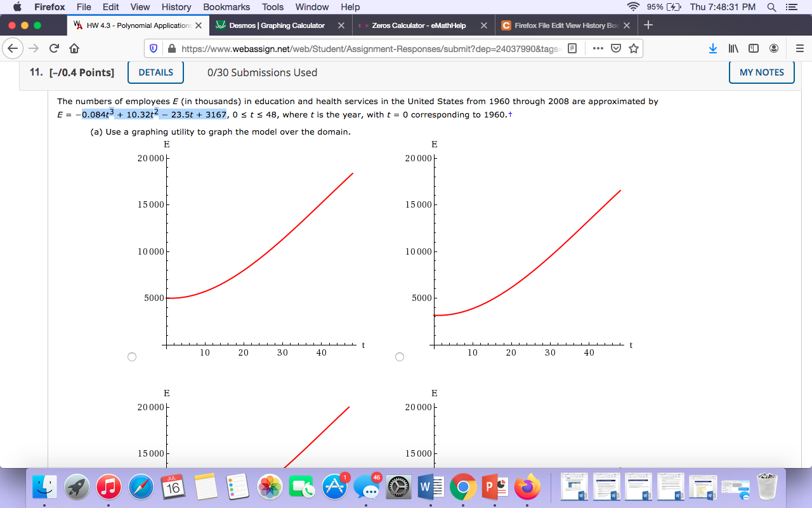This screenshot has width=812, height=508.
Task: Show battery status at 95%
Action: coord(663,7)
